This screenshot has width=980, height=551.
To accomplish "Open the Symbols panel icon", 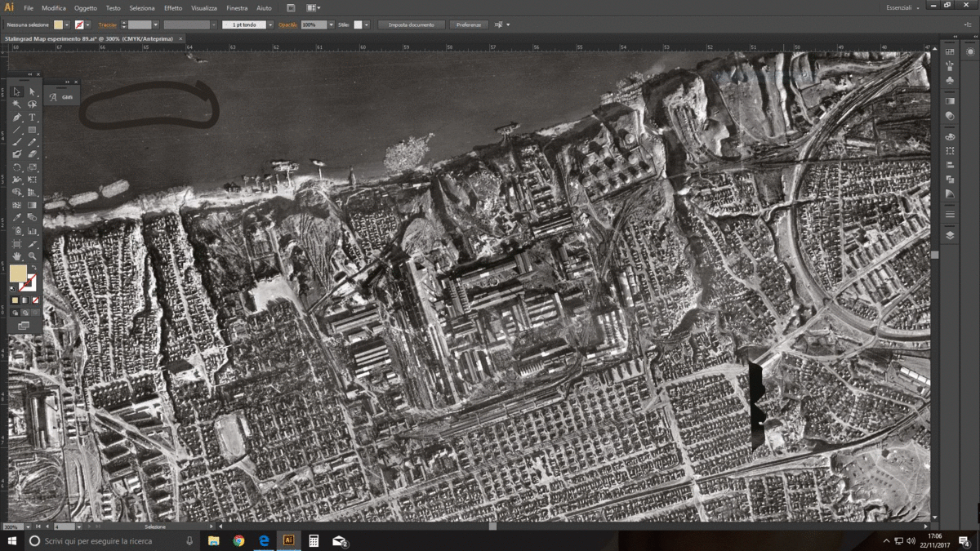I will coord(950,81).
